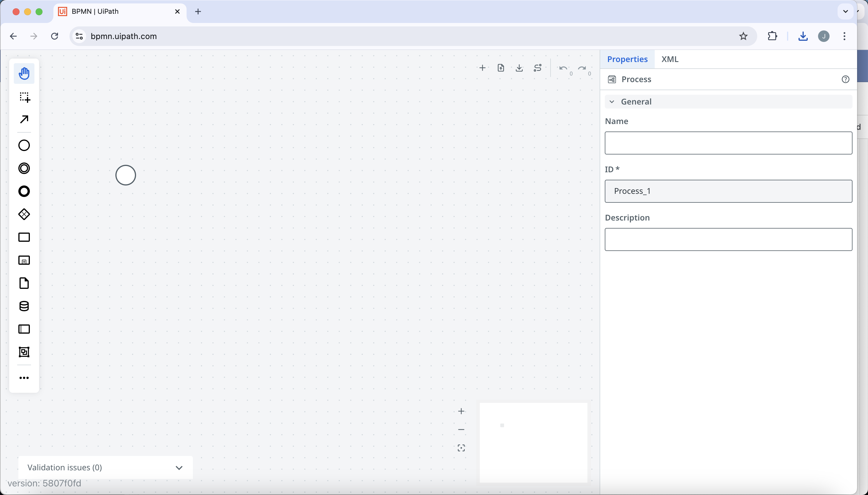This screenshot has width=868, height=495.
Task: Pick the end event thick-circle tool
Action: point(24,192)
